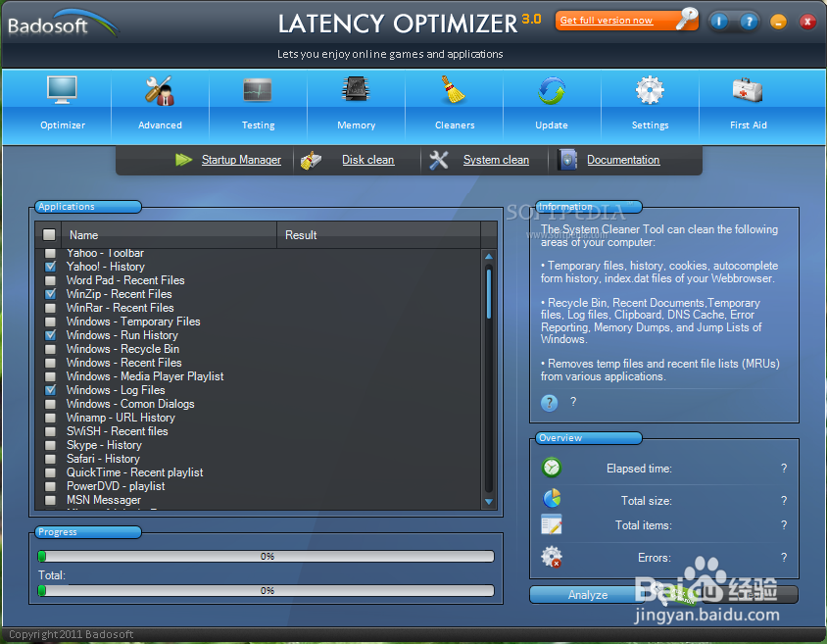This screenshot has width=827, height=644.
Task: Open the Disk clean link
Action: coord(367,160)
